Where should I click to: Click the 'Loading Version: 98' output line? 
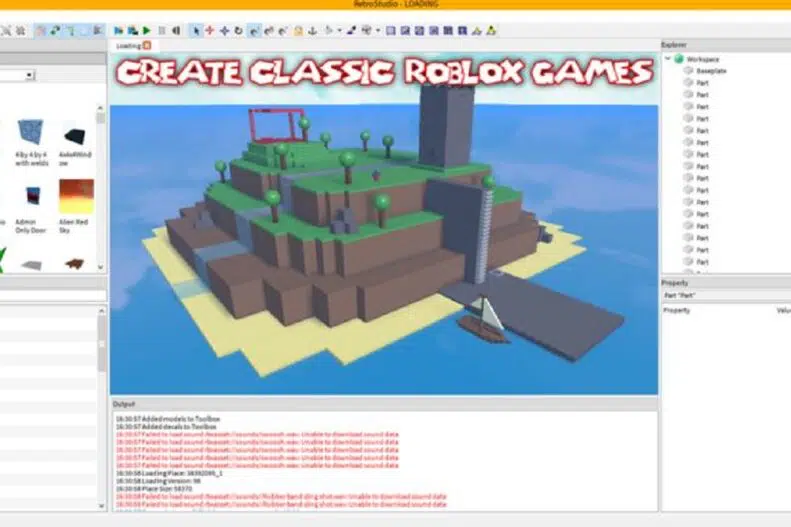pos(158,481)
